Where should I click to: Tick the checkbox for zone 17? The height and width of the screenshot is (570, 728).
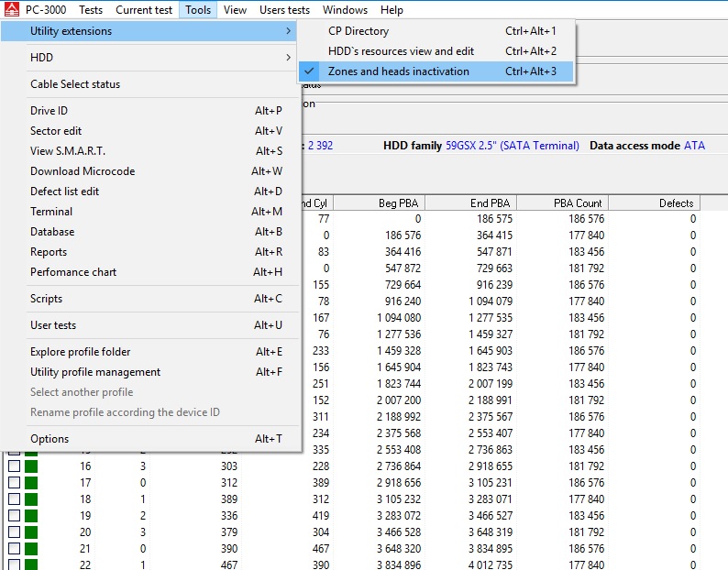point(14,483)
